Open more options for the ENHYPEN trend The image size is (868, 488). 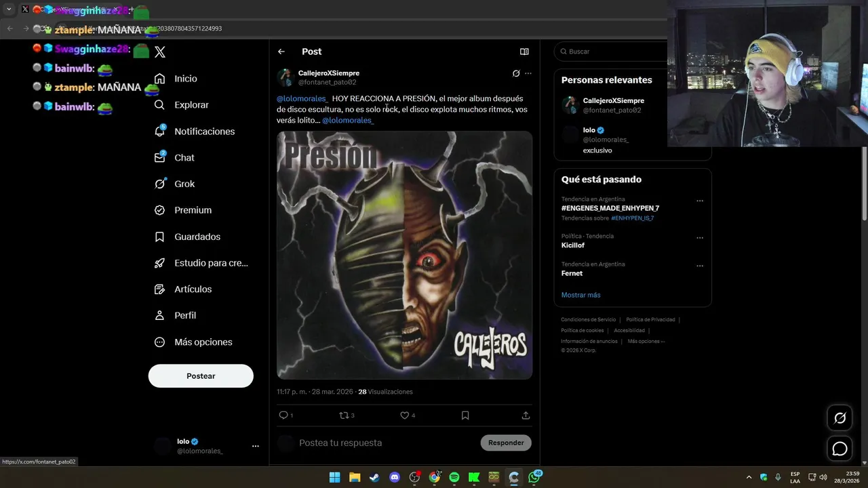[700, 201]
